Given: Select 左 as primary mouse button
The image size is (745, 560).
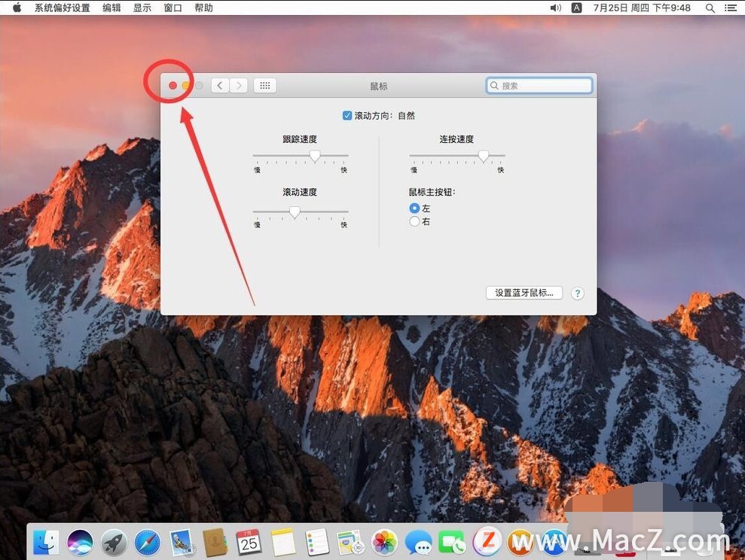Looking at the screenshot, I should (414, 208).
